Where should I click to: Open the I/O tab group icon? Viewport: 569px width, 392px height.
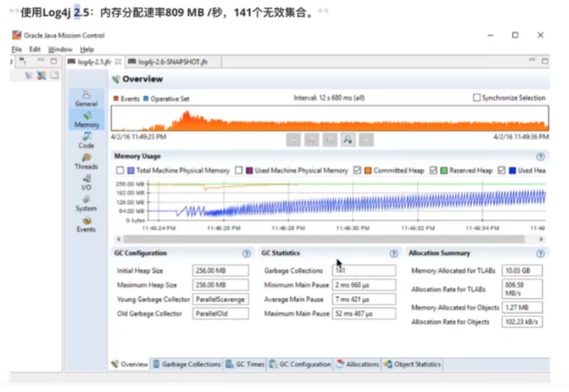click(87, 182)
